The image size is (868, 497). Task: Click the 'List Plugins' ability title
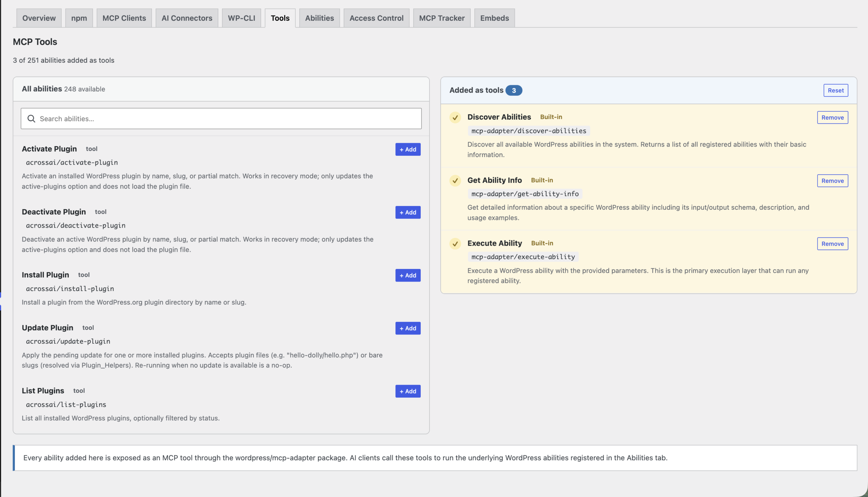43,390
